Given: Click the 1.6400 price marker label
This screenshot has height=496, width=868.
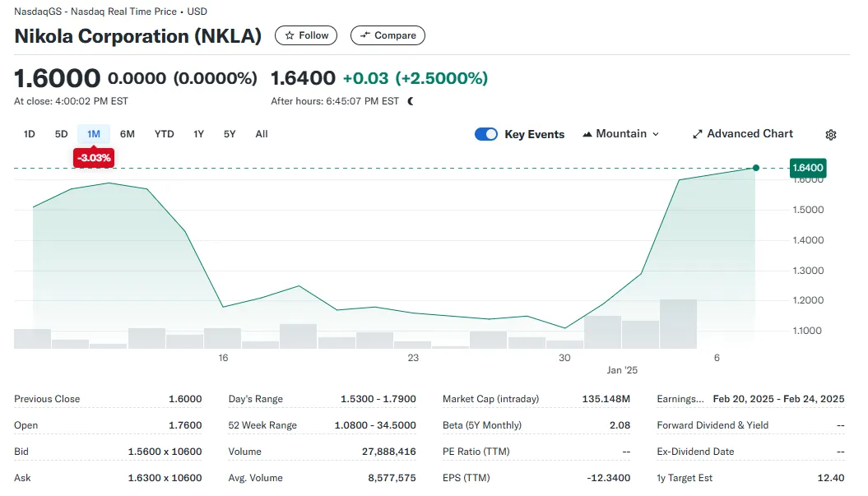Looking at the screenshot, I should pos(808,168).
